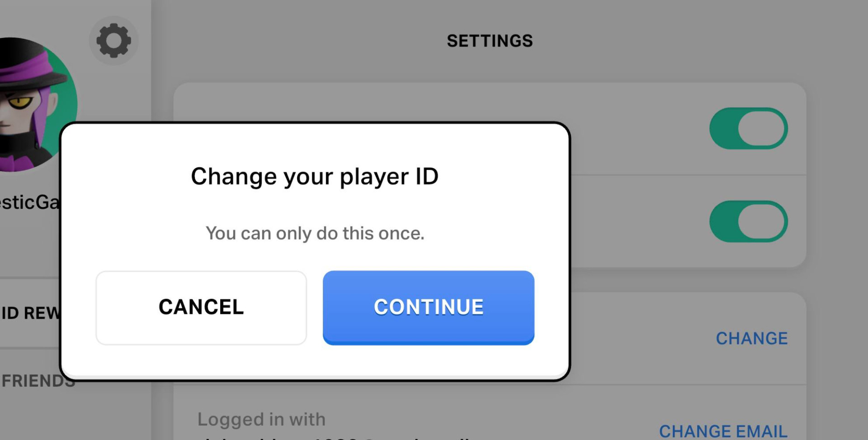The height and width of the screenshot is (440, 868).
Task: Open settings with the gear icon
Action: point(113,41)
